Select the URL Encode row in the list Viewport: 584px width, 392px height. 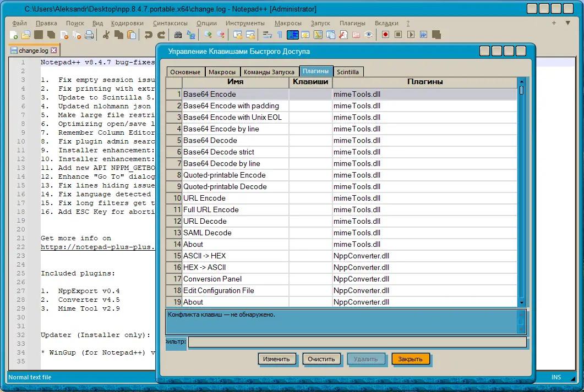(204, 198)
